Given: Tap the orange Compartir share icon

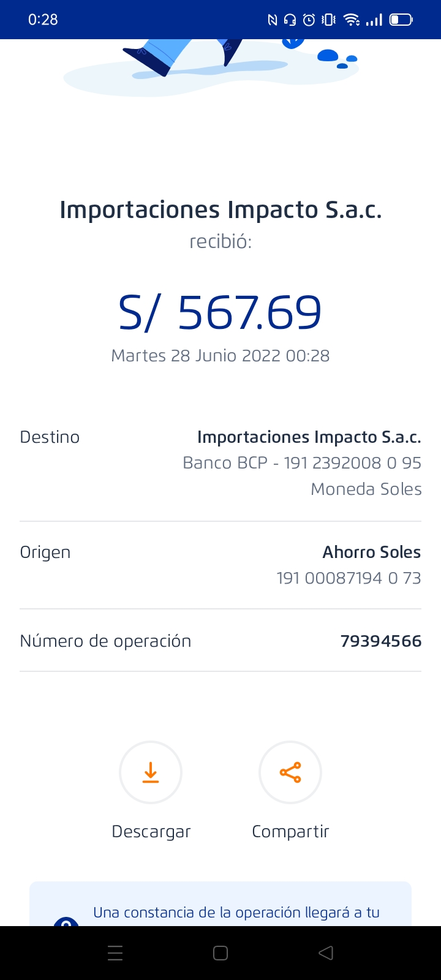Looking at the screenshot, I should click(290, 772).
